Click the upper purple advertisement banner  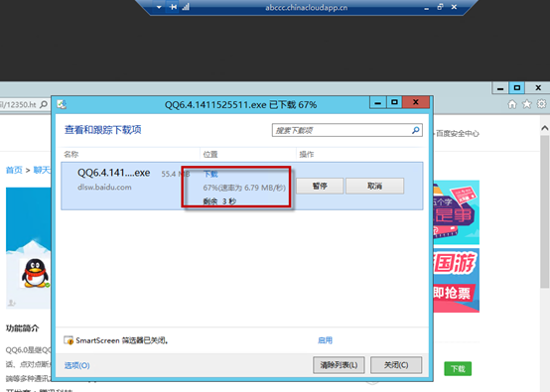click(x=457, y=212)
